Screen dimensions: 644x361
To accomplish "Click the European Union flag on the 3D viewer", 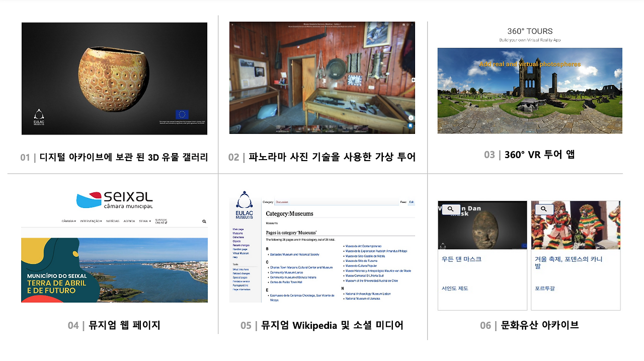I will 182,114.
